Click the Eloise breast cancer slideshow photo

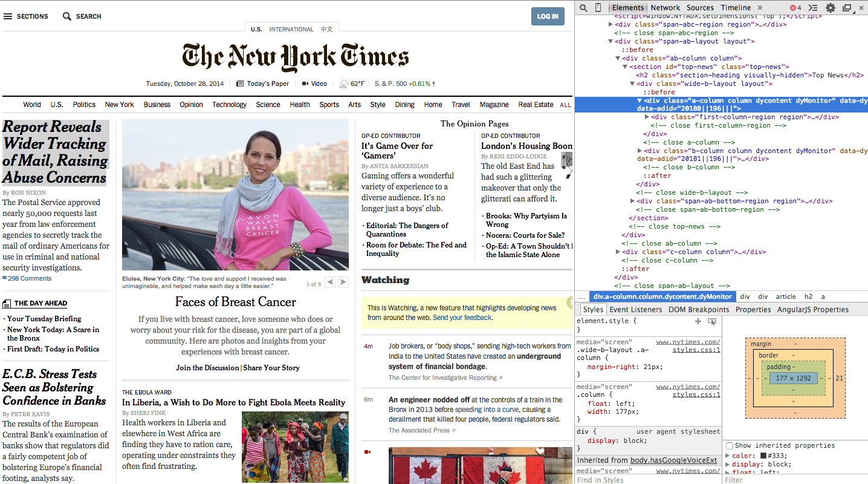tap(235, 195)
